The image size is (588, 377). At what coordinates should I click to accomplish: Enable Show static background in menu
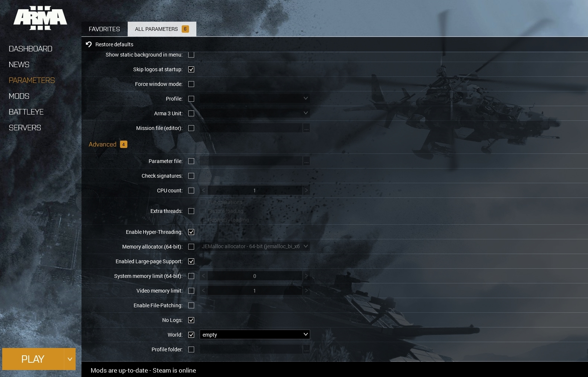(x=191, y=55)
